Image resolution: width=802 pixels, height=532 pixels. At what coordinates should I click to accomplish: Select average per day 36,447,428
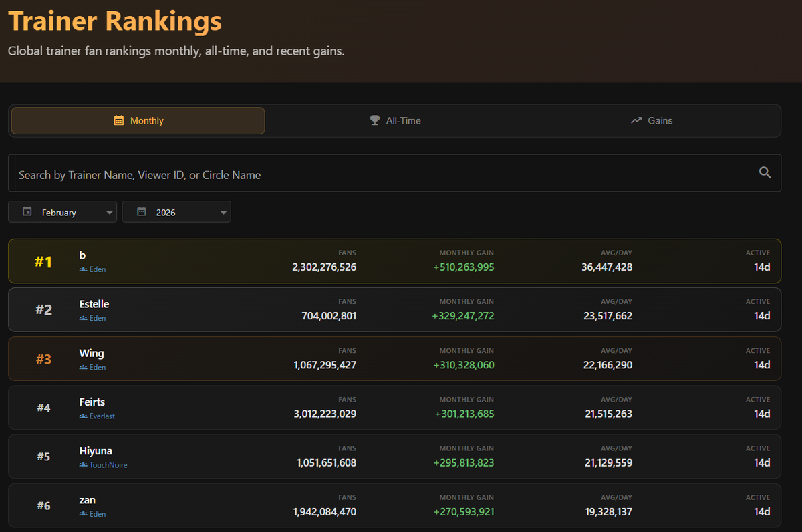[607, 267]
